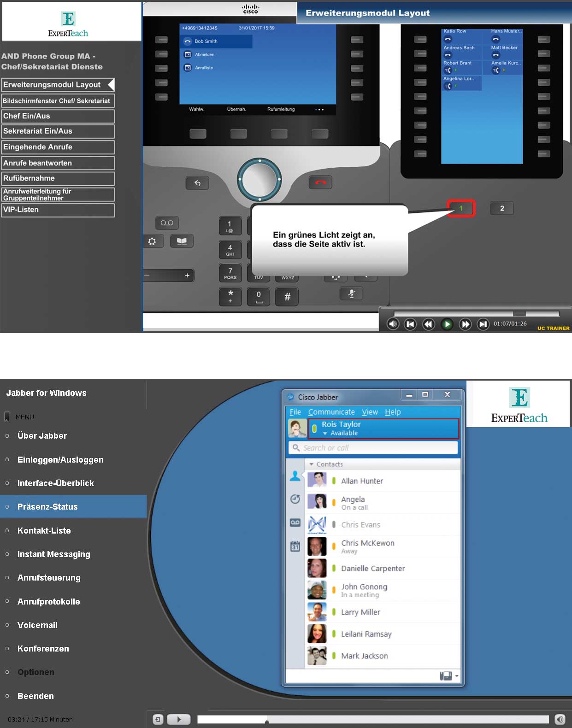572x728 pixels.
Task: Mute audio in the UC Trainer player
Action: (x=393, y=324)
